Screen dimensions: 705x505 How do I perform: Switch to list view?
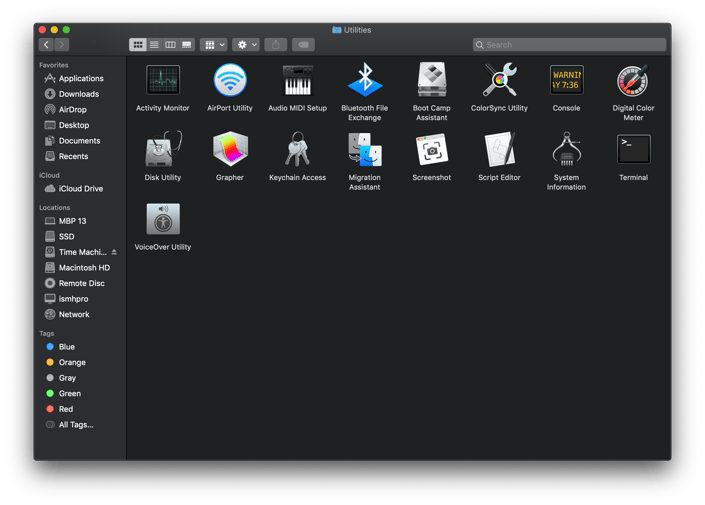click(x=154, y=45)
